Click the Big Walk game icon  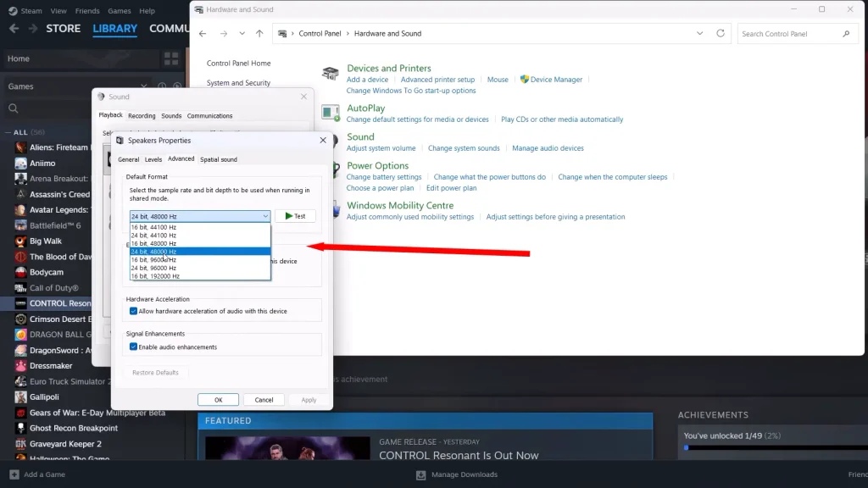coord(20,241)
